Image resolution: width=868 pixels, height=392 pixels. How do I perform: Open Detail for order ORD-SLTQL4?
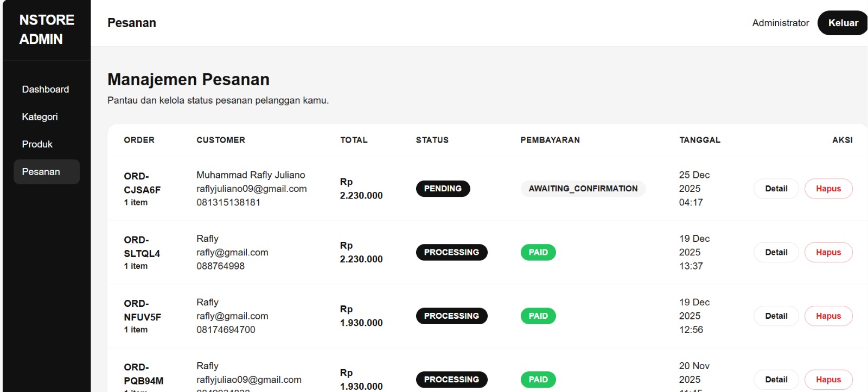(x=776, y=252)
